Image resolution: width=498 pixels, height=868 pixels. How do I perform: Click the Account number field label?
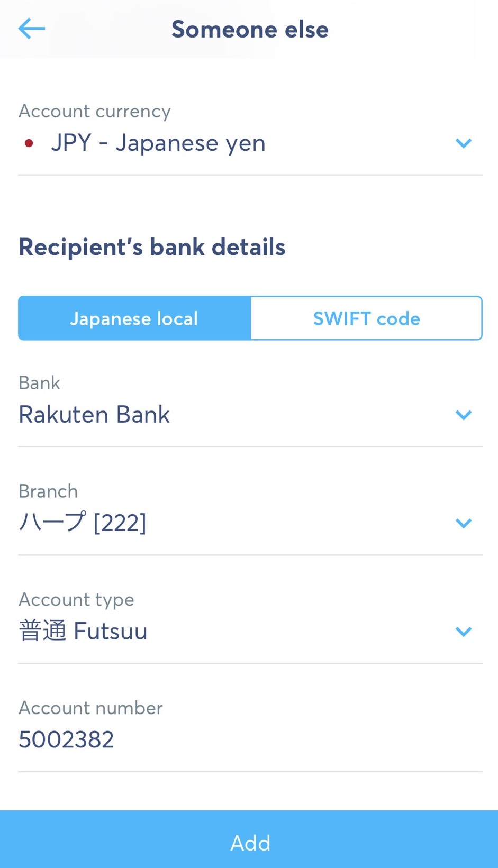(x=90, y=708)
